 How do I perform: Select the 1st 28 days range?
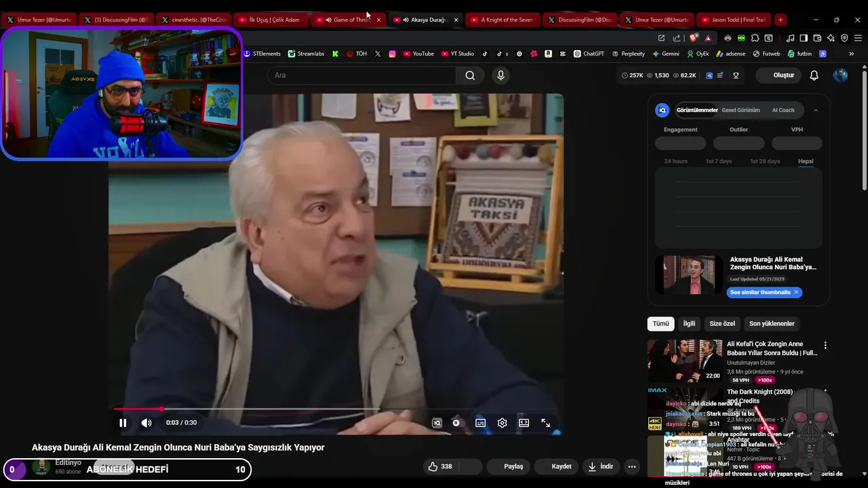(x=765, y=161)
